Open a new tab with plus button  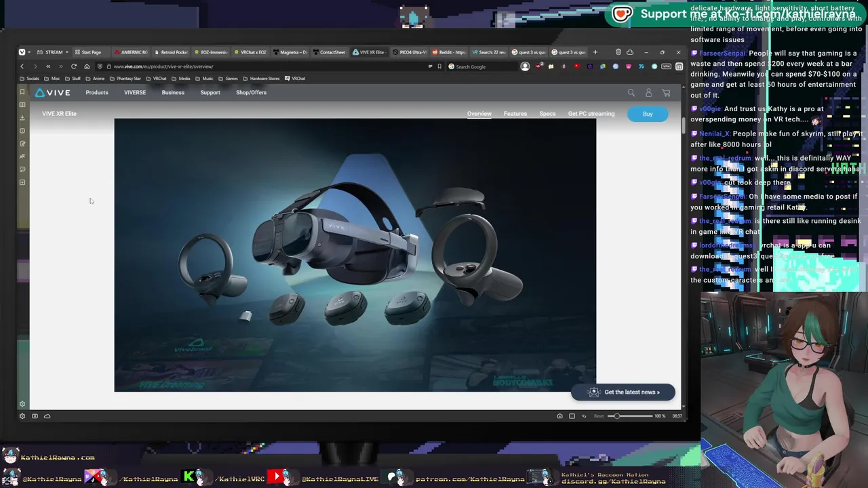[595, 52]
